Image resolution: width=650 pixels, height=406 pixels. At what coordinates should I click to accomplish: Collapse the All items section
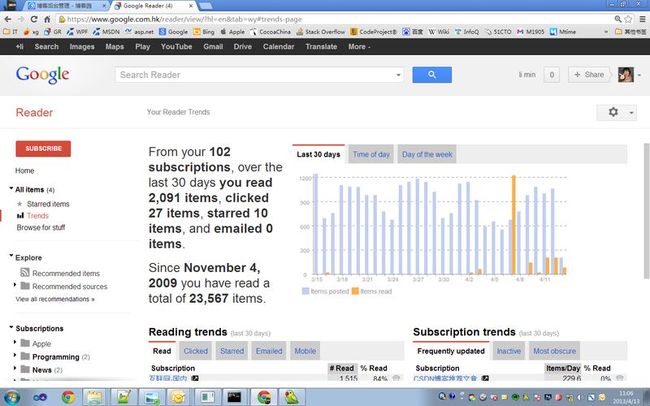(x=11, y=188)
